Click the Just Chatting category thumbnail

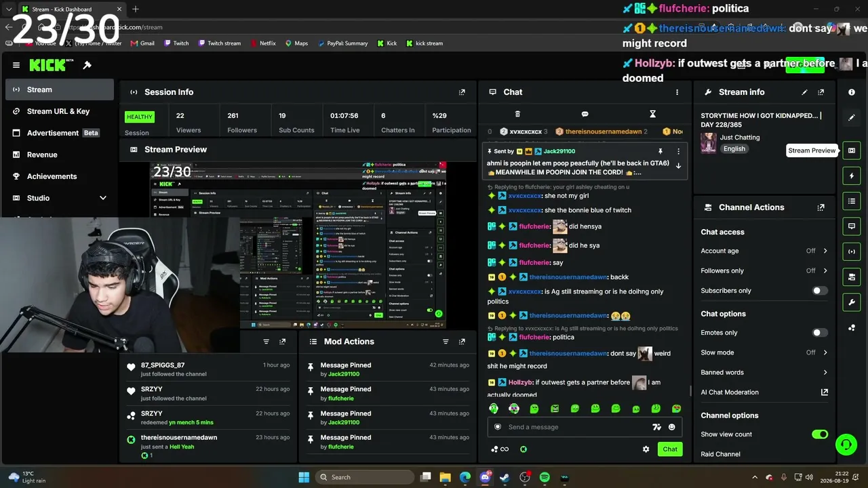click(709, 143)
